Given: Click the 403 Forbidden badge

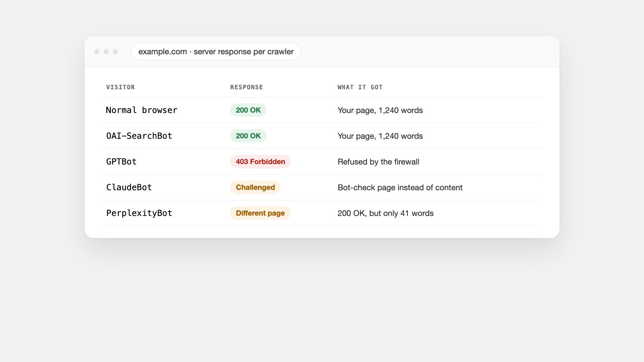Looking at the screenshot, I should click(260, 162).
